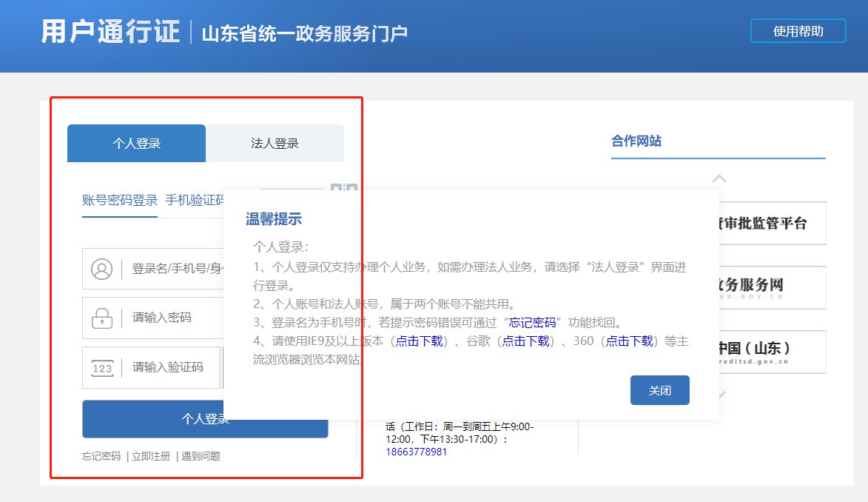Click the 遇到问题 link
The height and width of the screenshot is (502, 868).
click(201, 456)
